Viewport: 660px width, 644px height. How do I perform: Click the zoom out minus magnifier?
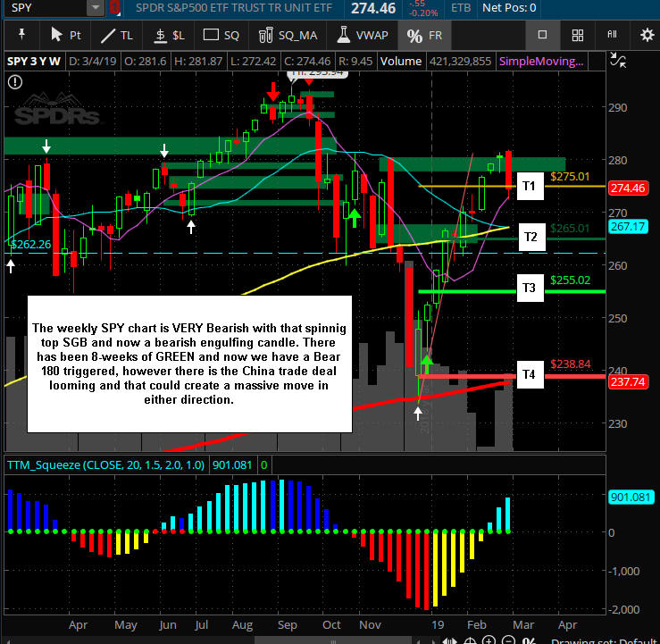click(508, 640)
